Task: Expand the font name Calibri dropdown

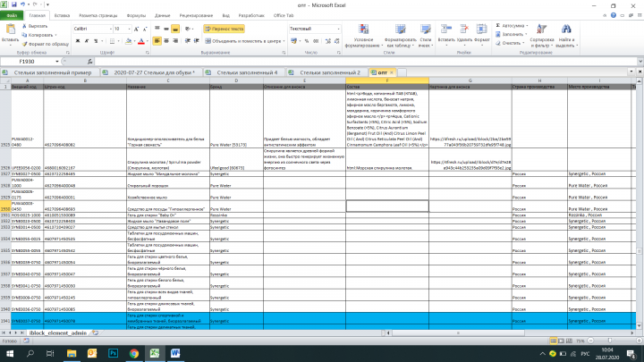Action: (111, 29)
